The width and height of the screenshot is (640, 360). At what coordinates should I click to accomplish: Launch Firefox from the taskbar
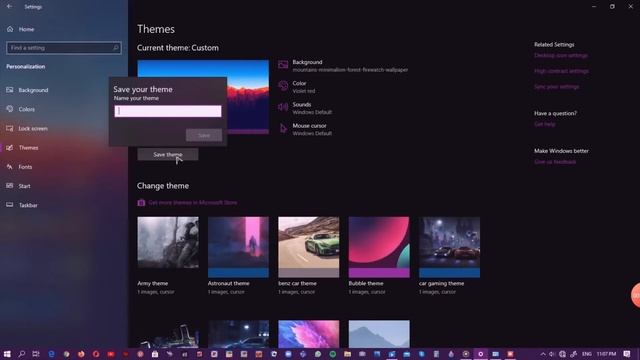pos(81,354)
